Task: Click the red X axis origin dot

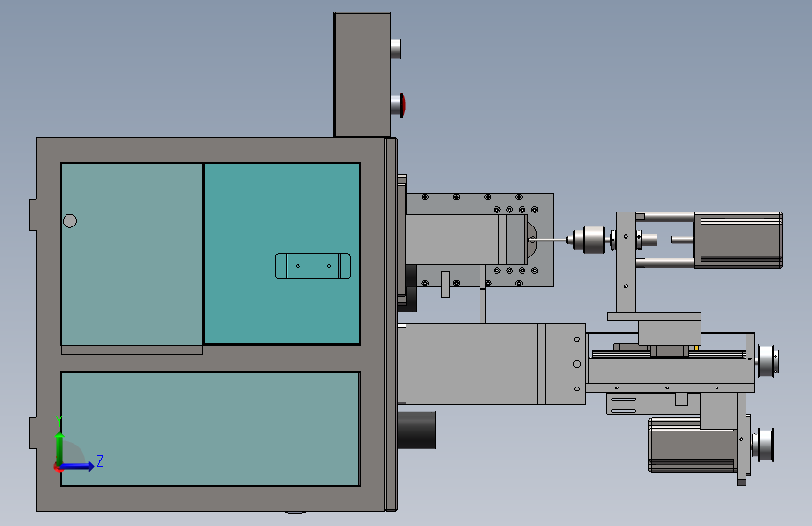Action: 58,468
